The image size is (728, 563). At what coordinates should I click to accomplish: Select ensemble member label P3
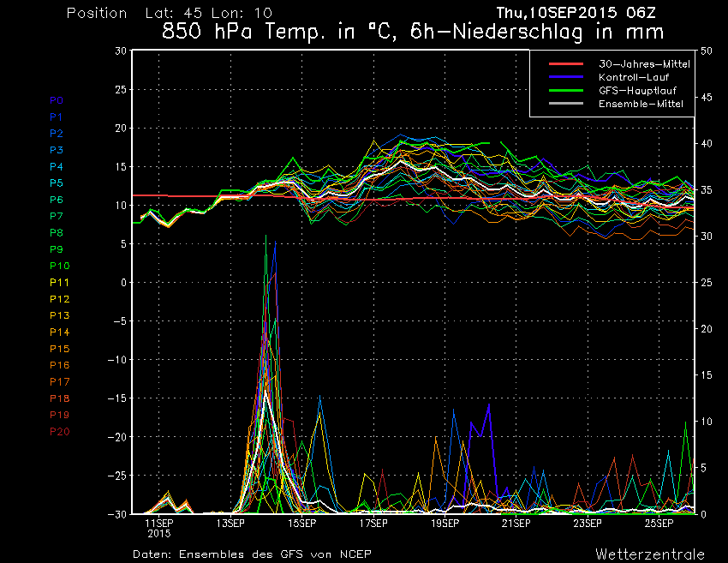(57, 150)
